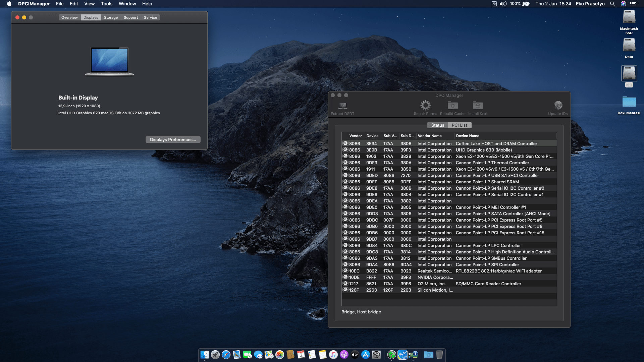Open the Calendar app in the Dock
644x362 pixels.
(301, 355)
